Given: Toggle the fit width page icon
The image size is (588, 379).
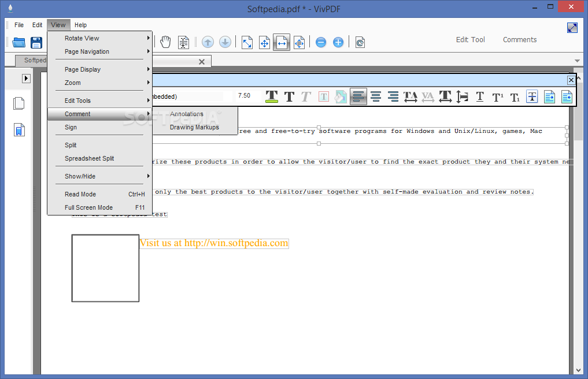Looking at the screenshot, I should [282, 42].
